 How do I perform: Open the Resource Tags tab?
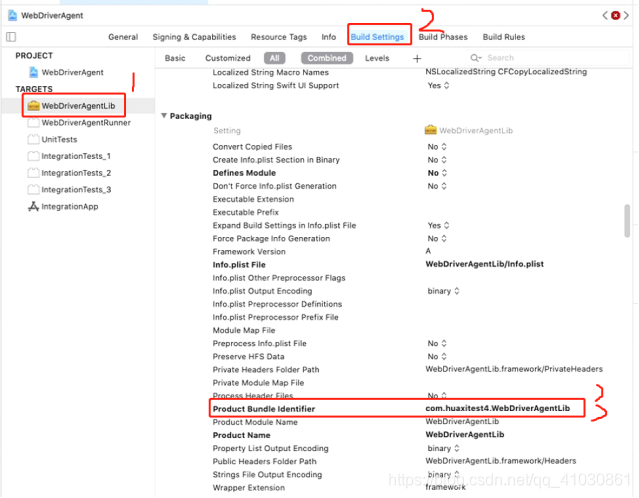click(x=279, y=37)
